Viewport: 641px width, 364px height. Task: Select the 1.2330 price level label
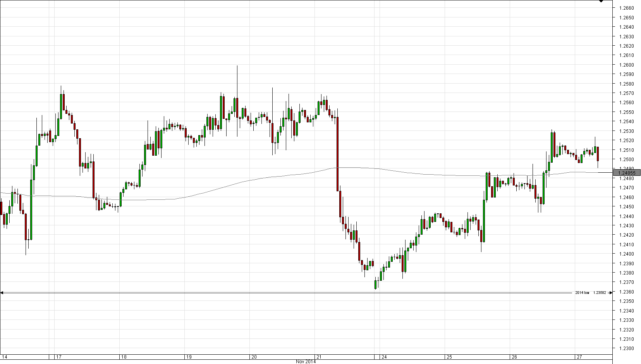point(627,320)
